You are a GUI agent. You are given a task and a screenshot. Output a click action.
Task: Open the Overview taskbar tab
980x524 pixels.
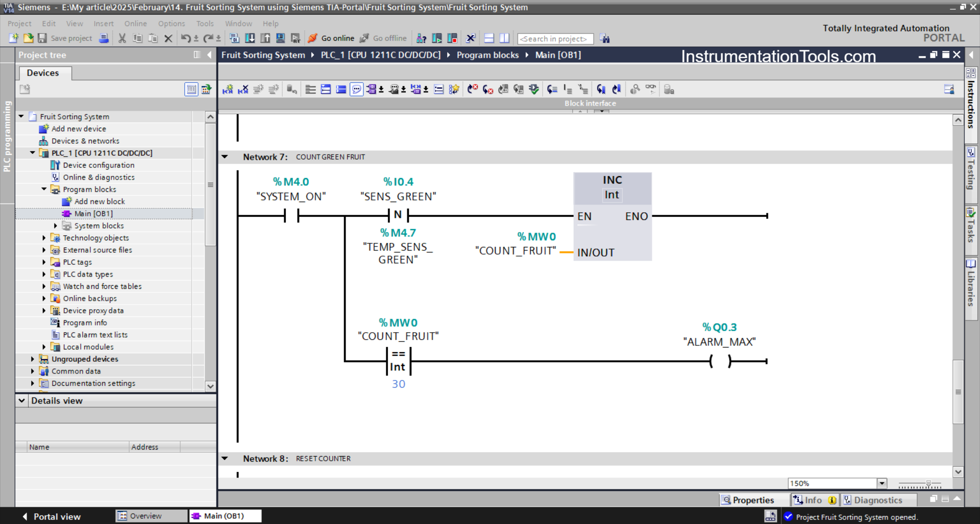[152, 516]
